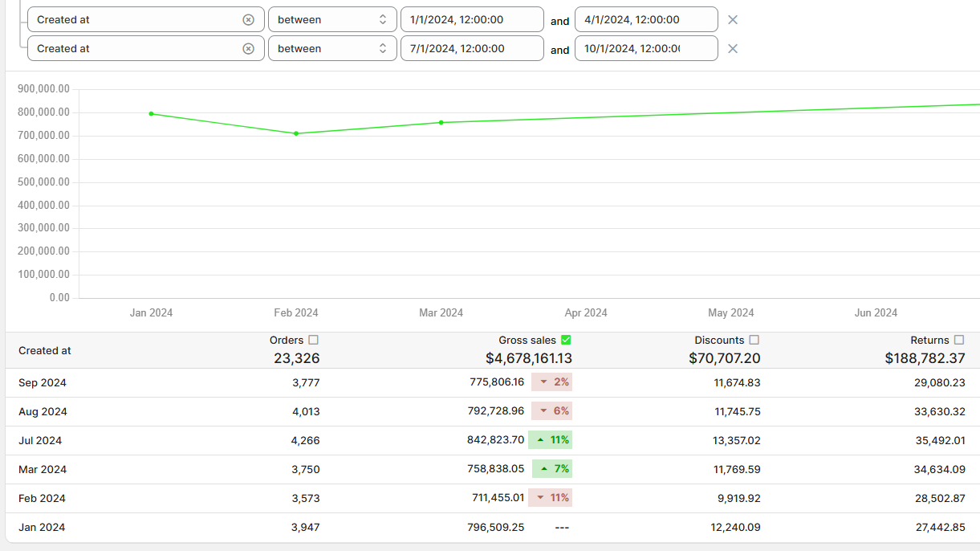
Task: Remove the filter row starting 7/1/2024
Action: click(732, 49)
